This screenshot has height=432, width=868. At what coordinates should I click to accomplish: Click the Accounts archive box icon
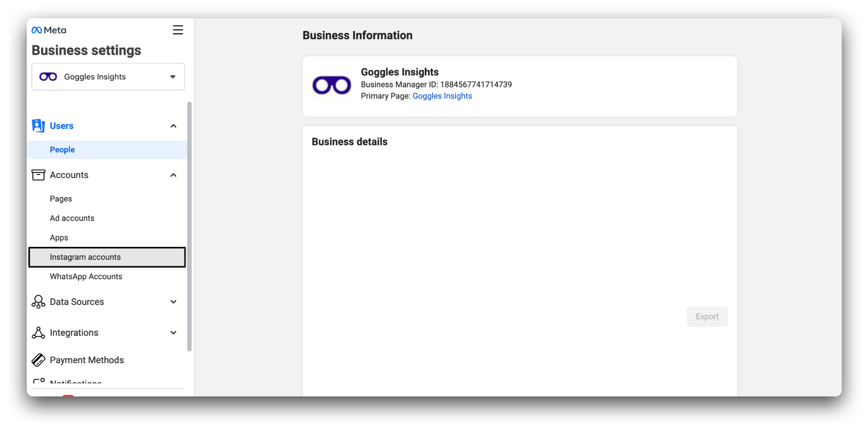pyautogui.click(x=38, y=175)
